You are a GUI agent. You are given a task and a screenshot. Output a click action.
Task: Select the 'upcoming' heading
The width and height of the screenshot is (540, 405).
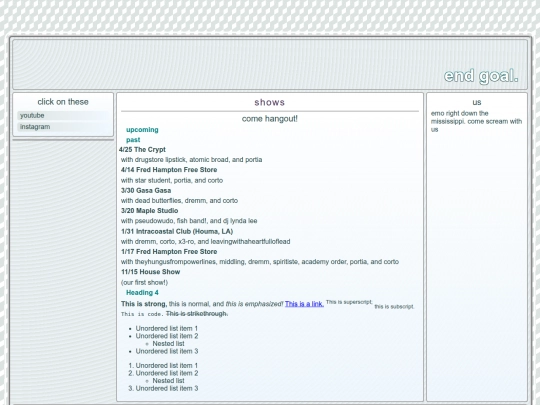[142, 130]
